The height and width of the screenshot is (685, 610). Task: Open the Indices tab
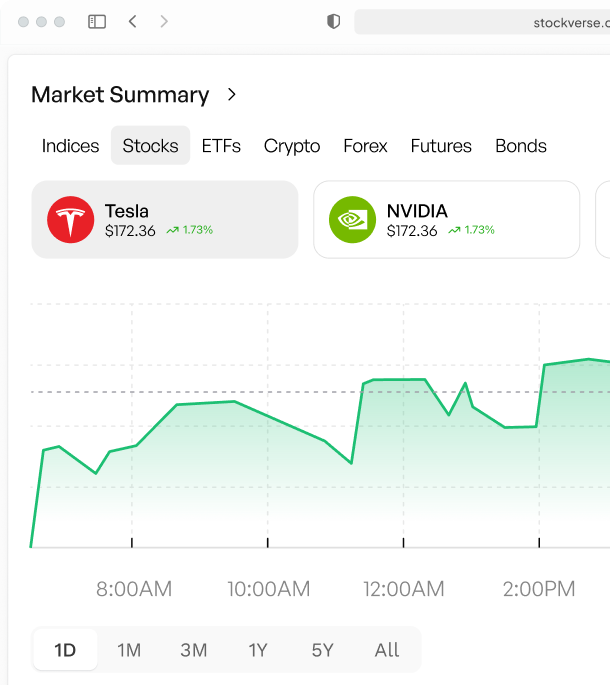click(x=70, y=146)
